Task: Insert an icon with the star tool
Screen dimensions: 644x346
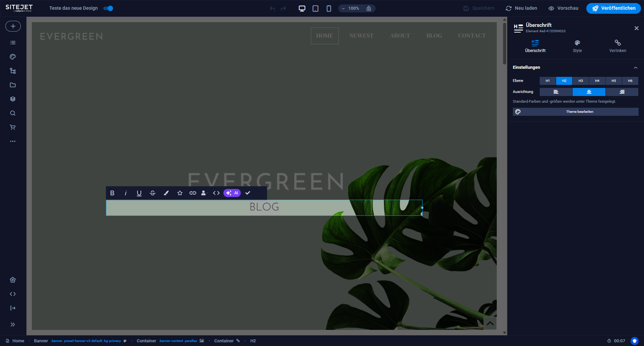Action: [x=180, y=193]
